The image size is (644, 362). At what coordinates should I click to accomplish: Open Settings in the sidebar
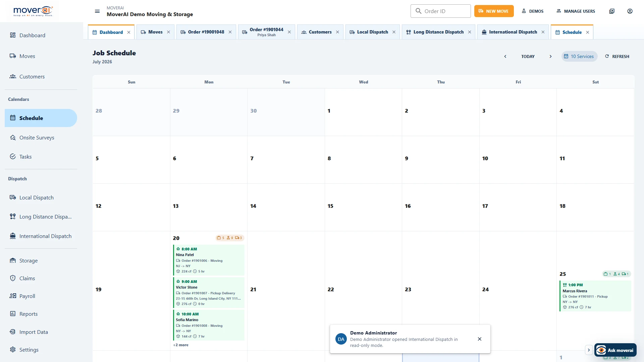[x=41, y=350]
